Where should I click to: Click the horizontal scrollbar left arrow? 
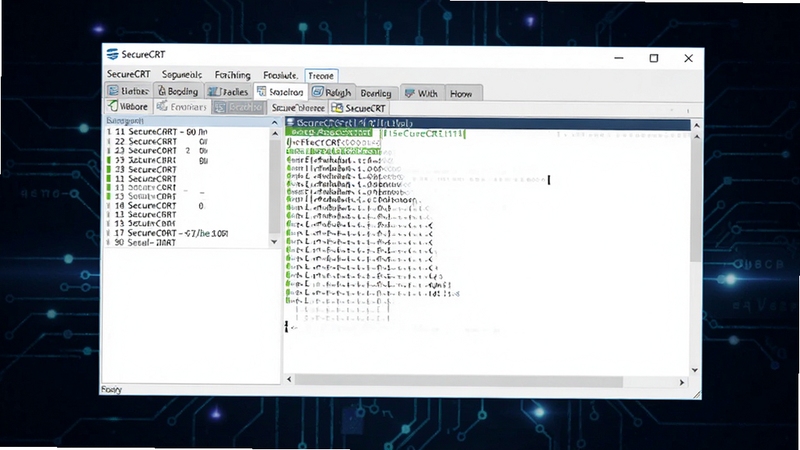tap(290, 379)
